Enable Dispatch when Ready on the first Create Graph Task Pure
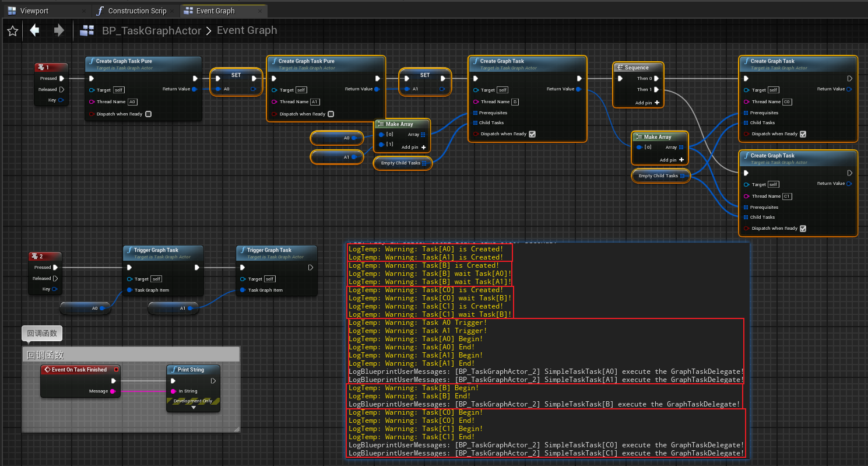 coord(149,114)
